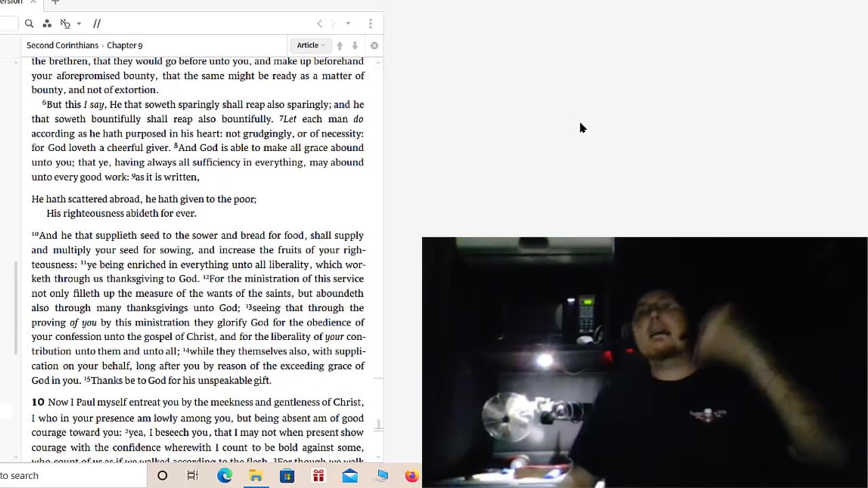Click the parallel resources double-slash icon
The width and height of the screenshot is (868, 488).
(x=97, y=24)
